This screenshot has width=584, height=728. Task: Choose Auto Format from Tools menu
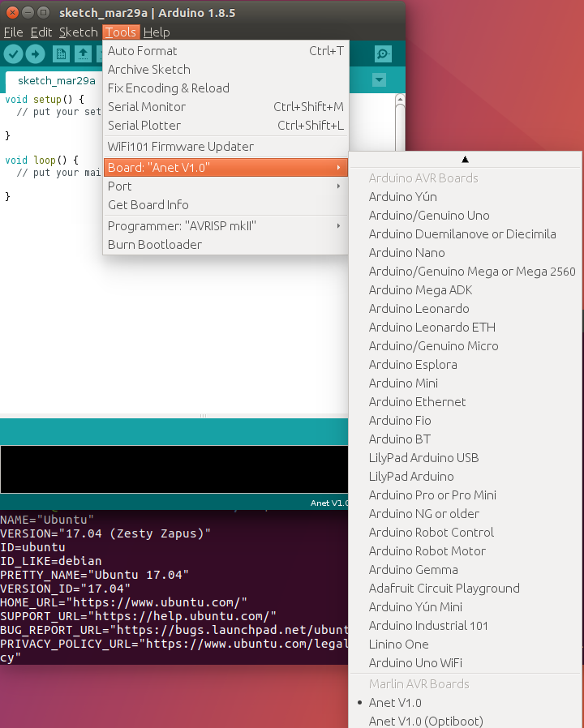225,50
